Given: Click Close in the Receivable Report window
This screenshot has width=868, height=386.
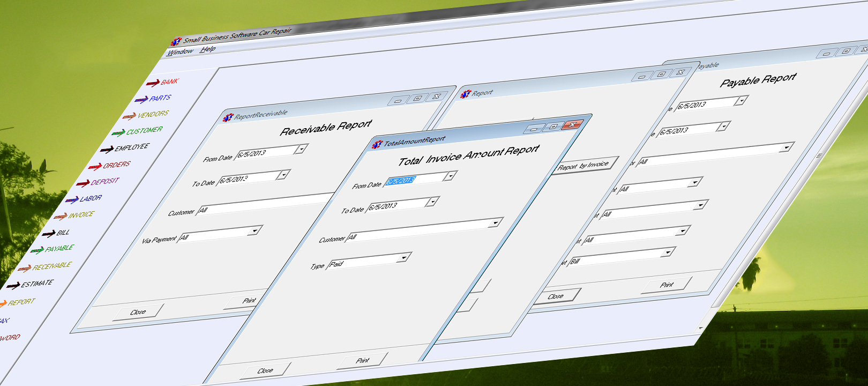Looking at the screenshot, I should coord(138,312).
